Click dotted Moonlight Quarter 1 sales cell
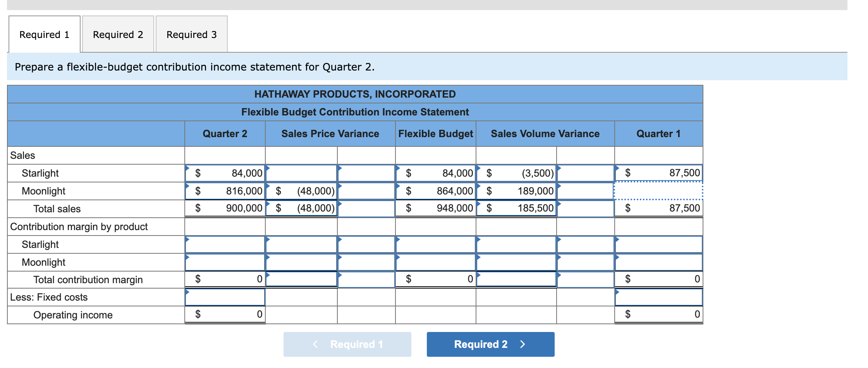 (658, 191)
